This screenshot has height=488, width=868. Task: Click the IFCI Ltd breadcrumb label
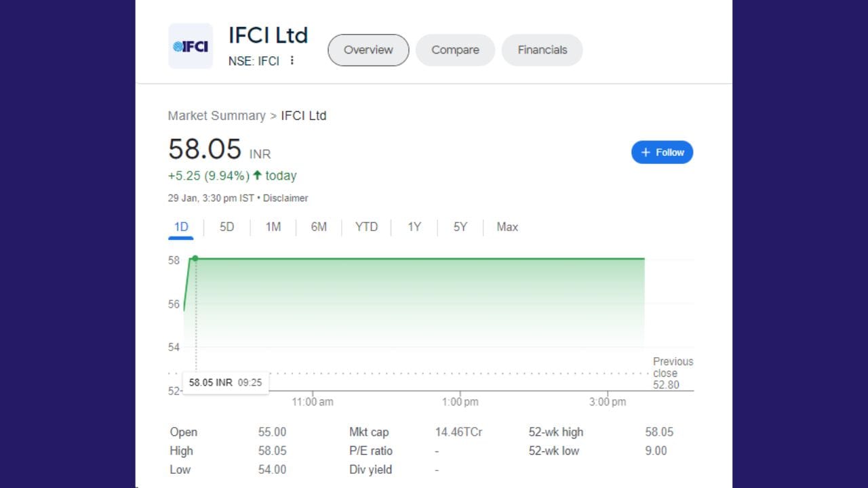pos(302,116)
